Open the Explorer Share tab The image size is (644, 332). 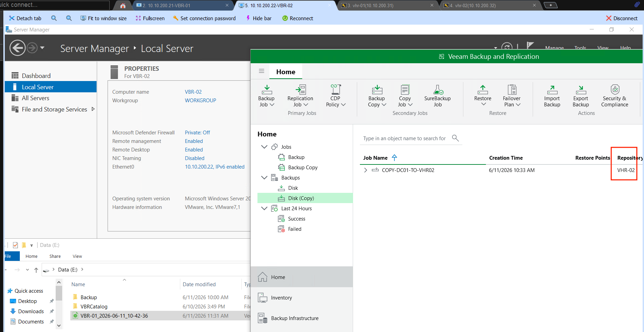(x=55, y=256)
